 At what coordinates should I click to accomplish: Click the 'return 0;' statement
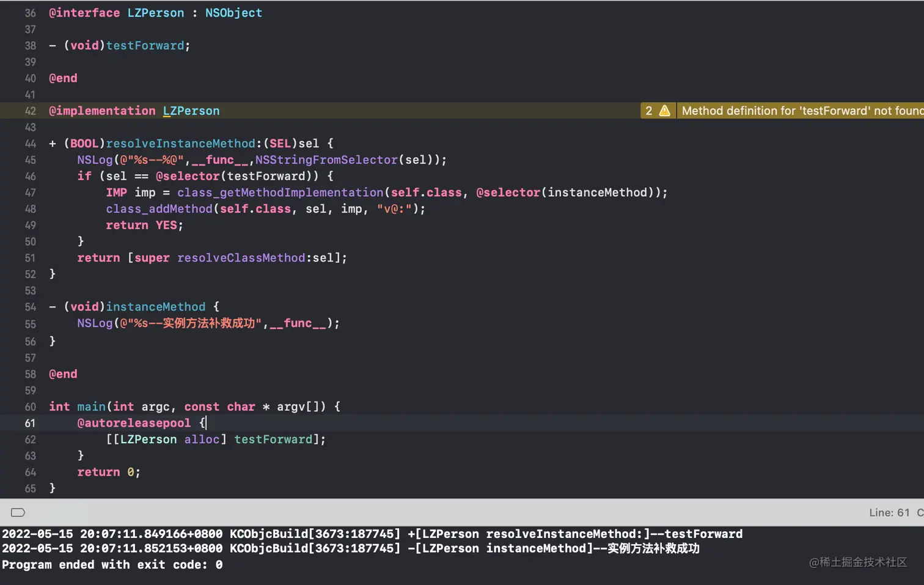[109, 472]
